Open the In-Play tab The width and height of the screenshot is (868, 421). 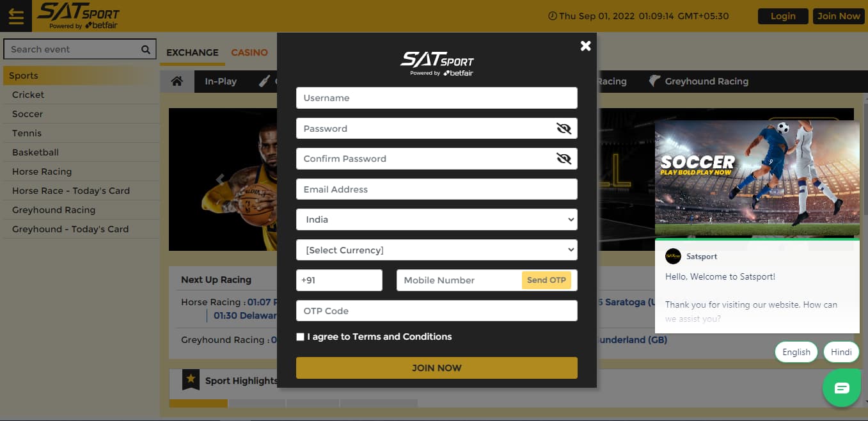point(221,81)
